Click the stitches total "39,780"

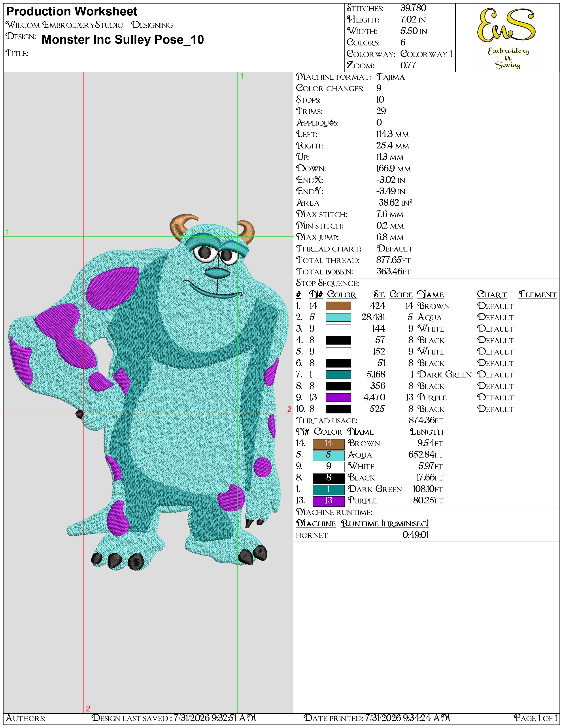(413, 8)
